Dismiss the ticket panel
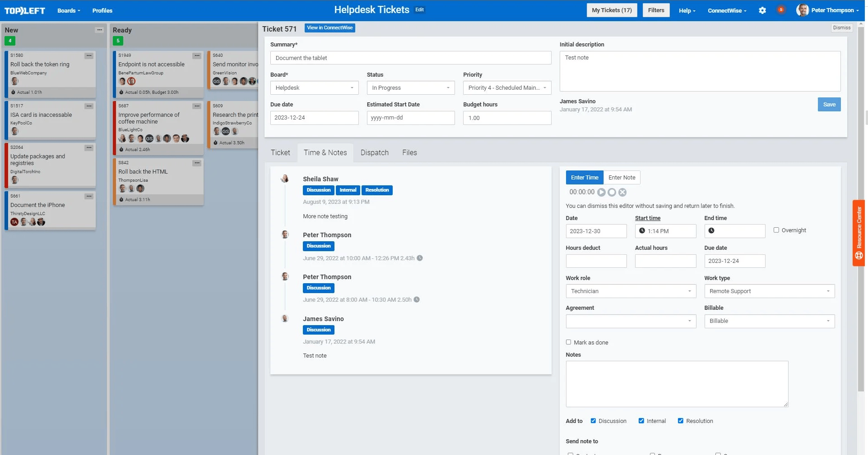This screenshot has width=868, height=455. [841, 28]
